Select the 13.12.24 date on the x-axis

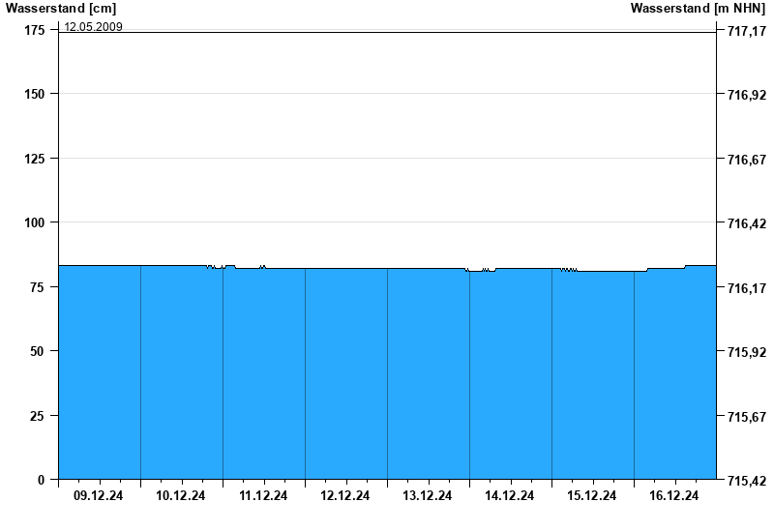tap(428, 496)
